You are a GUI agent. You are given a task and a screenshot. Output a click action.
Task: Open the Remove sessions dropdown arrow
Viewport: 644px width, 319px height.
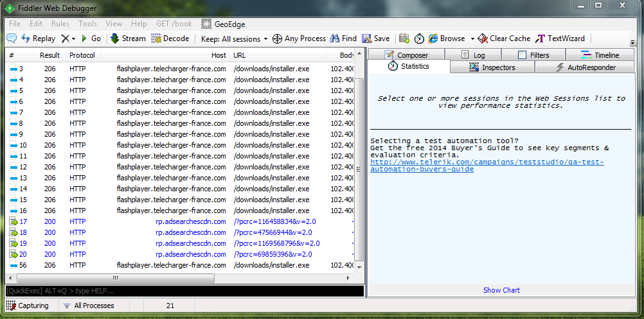[73, 39]
